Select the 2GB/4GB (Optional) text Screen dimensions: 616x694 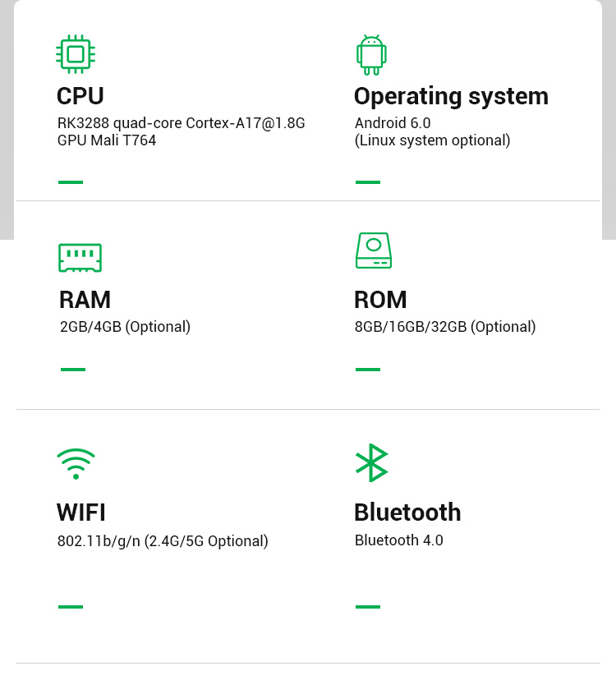click(x=125, y=327)
